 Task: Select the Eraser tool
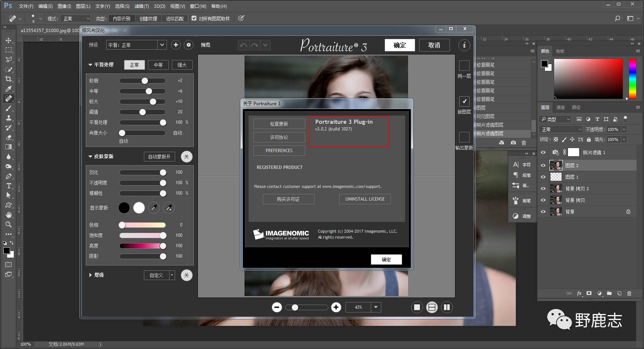[8, 137]
